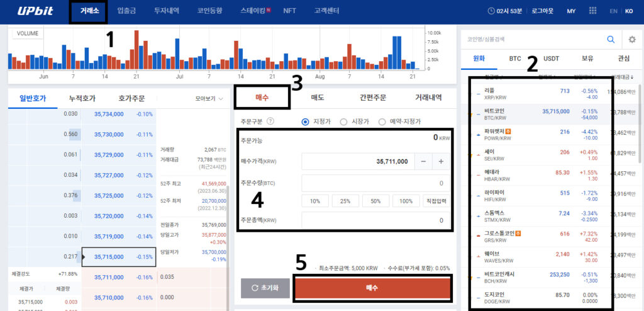Screen dimensions: 644x311
Task: Click the 주문총액 input field
Action: tap(376, 220)
